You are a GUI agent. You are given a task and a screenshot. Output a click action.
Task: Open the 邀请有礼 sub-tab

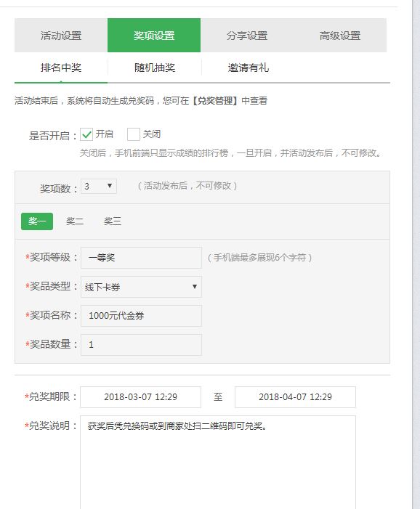(x=249, y=68)
